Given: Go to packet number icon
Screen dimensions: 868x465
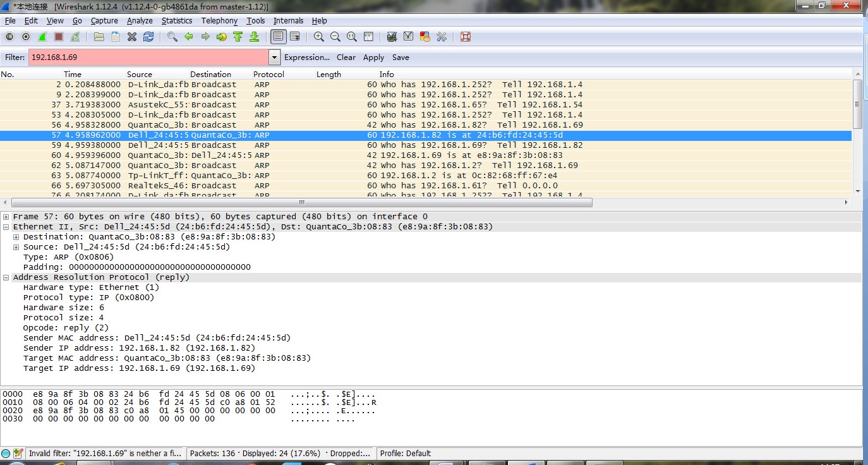Looking at the screenshot, I should [x=221, y=37].
